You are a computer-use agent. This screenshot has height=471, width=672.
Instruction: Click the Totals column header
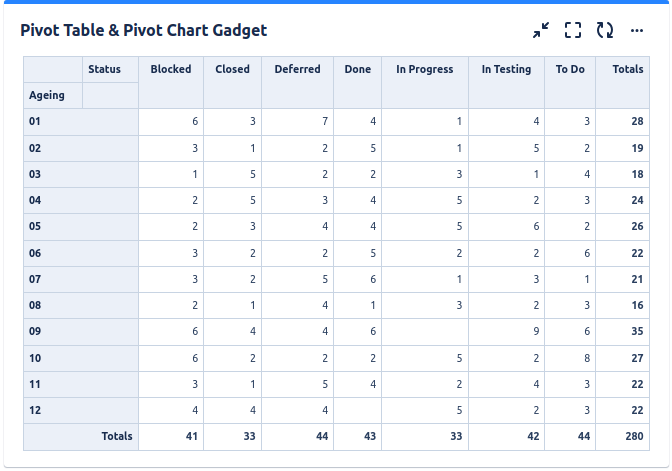click(627, 69)
